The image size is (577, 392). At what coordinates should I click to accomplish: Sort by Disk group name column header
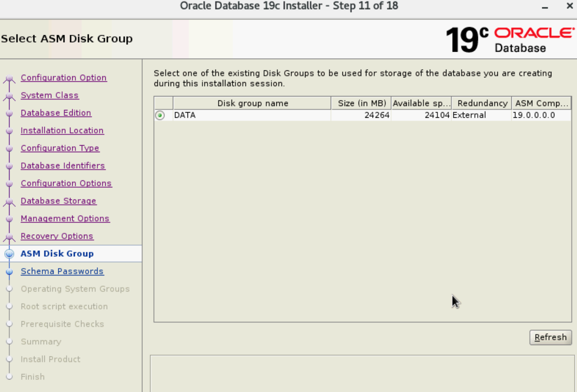coord(252,103)
